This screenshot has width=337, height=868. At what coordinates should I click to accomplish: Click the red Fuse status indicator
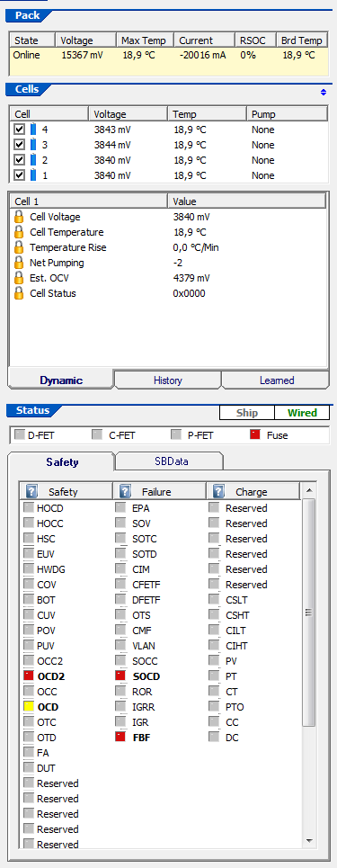[255, 435]
